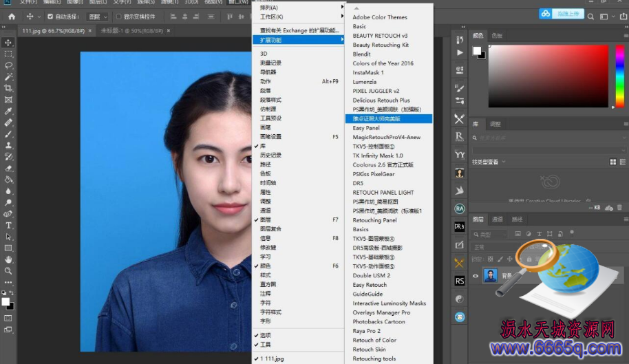Open the YY plugin panel icon
The height and width of the screenshot is (364, 629).
[460, 154]
